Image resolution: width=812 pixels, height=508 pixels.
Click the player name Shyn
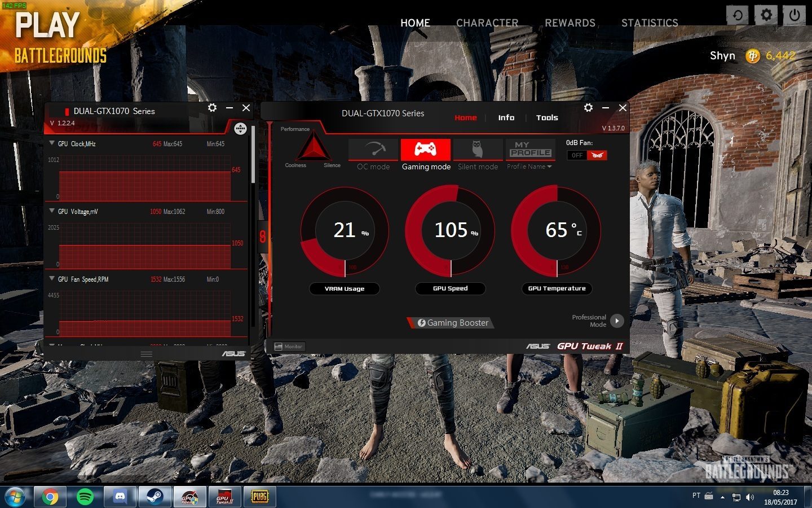[x=722, y=55]
